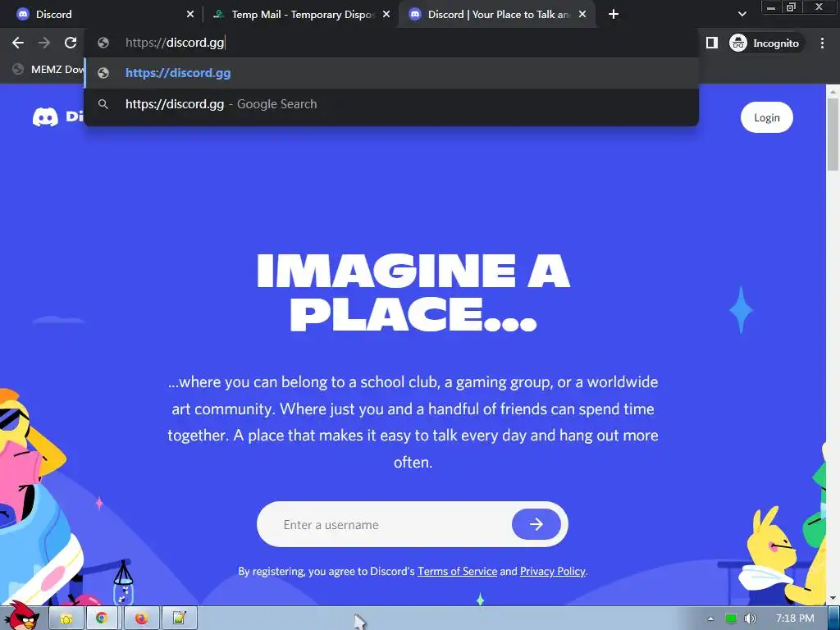The height and width of the screenshot is (630, 840).
Task: Open a new browser tab
Action: (x=614, y=15)
